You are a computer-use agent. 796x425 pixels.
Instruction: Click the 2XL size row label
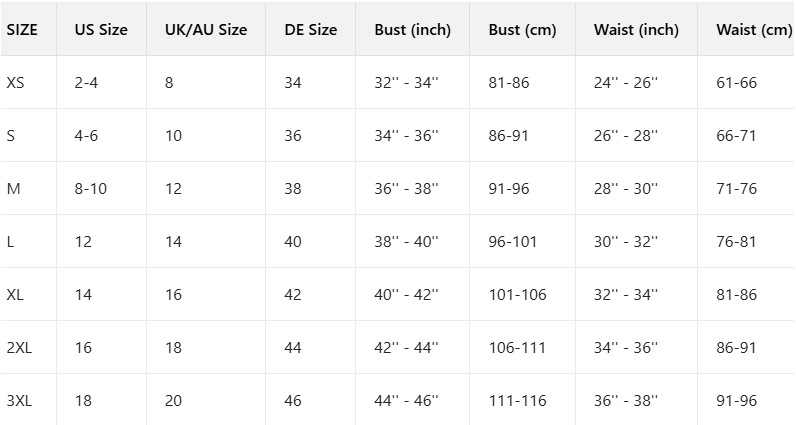coord(19,348)
